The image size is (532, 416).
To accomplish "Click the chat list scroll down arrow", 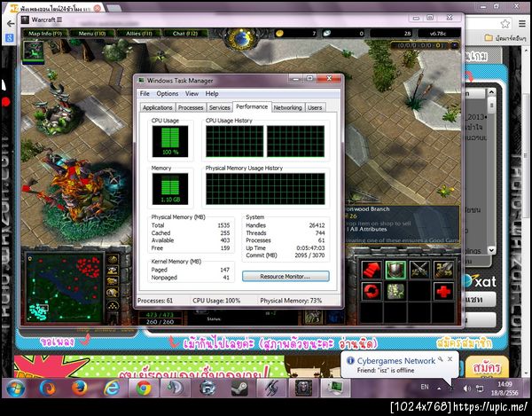I will (491, 250).
